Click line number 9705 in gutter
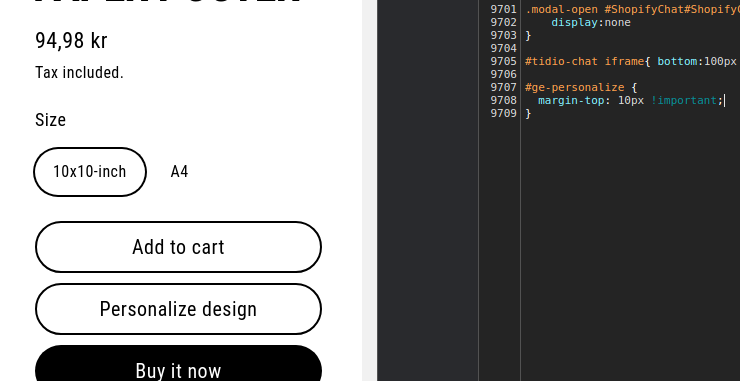740x381 pixels. 504,61
